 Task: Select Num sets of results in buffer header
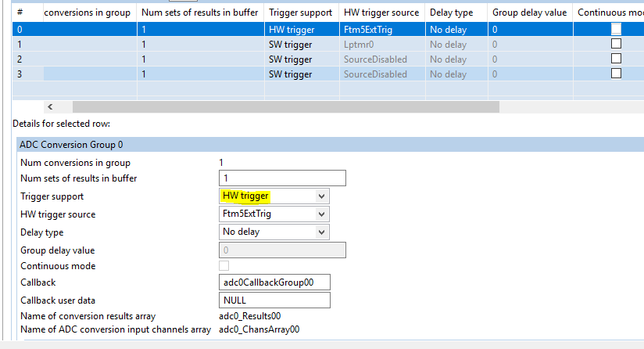pos(200,13)
